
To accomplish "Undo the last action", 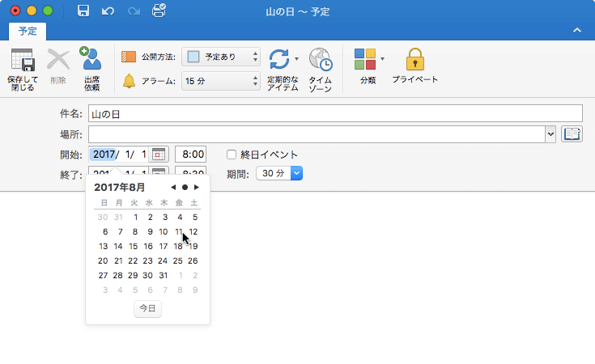I will 108,11.
